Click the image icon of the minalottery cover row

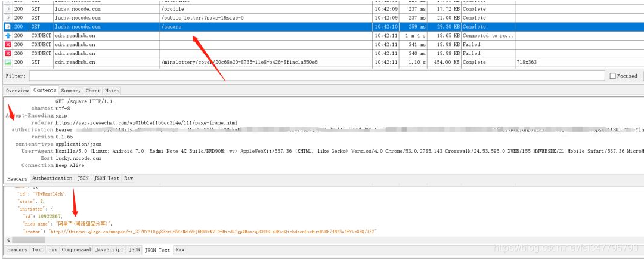[7, 63]
